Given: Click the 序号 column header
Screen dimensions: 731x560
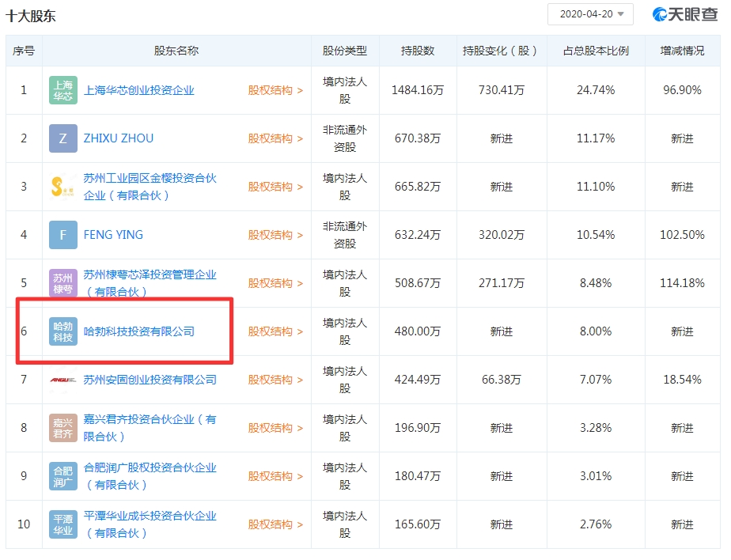Looking at the screenshot, I should tap(24, 51).
